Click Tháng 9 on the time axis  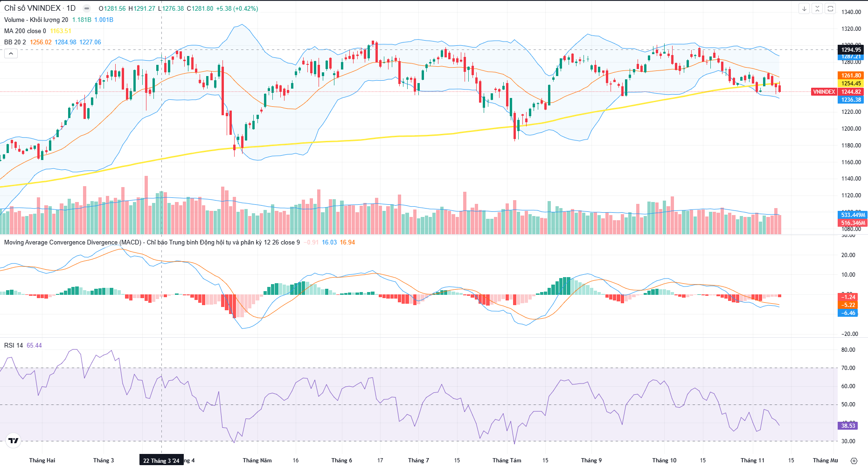[x=591, y=460]
